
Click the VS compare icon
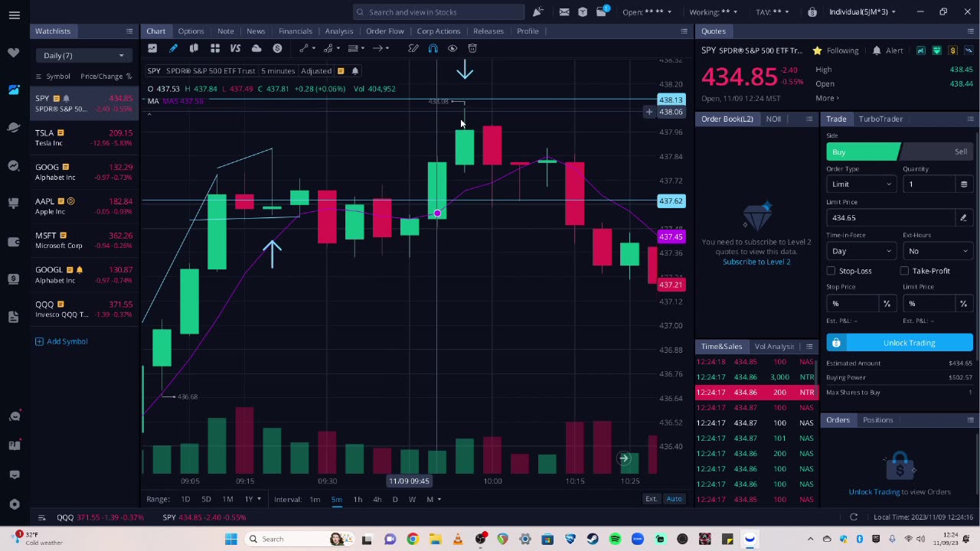[x=235, y=48]
